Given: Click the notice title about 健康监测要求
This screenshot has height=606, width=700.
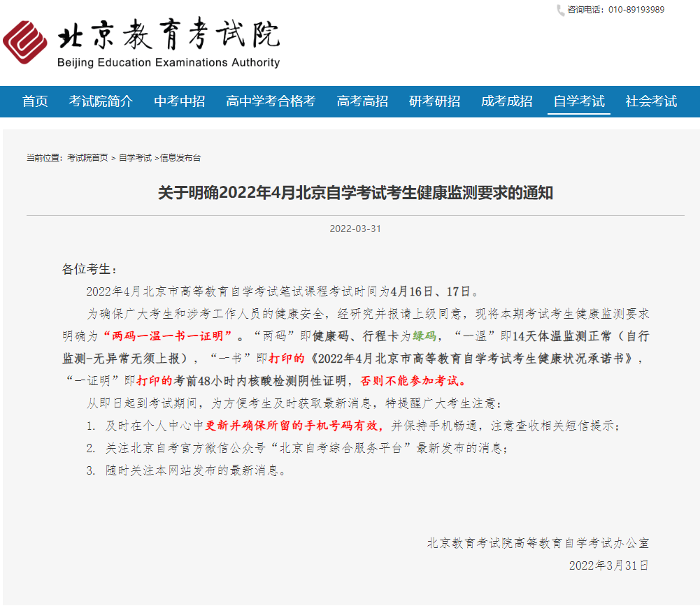Looking at the screenshot, I should 355,193.
